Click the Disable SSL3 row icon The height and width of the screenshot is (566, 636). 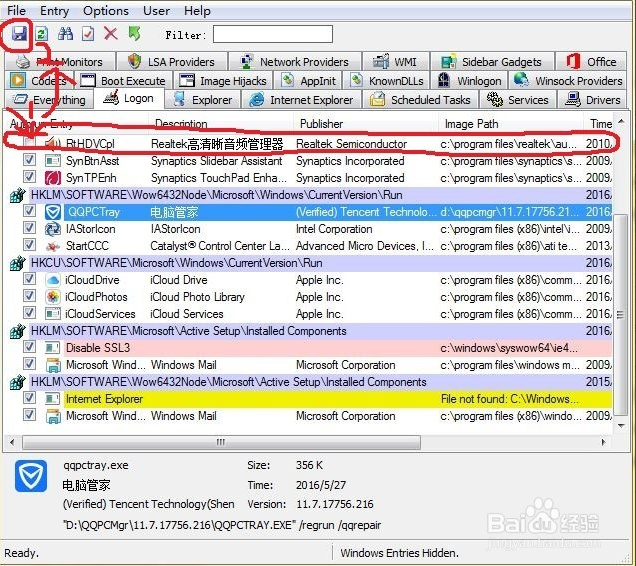pyautogui.click(x=53, y=348)
